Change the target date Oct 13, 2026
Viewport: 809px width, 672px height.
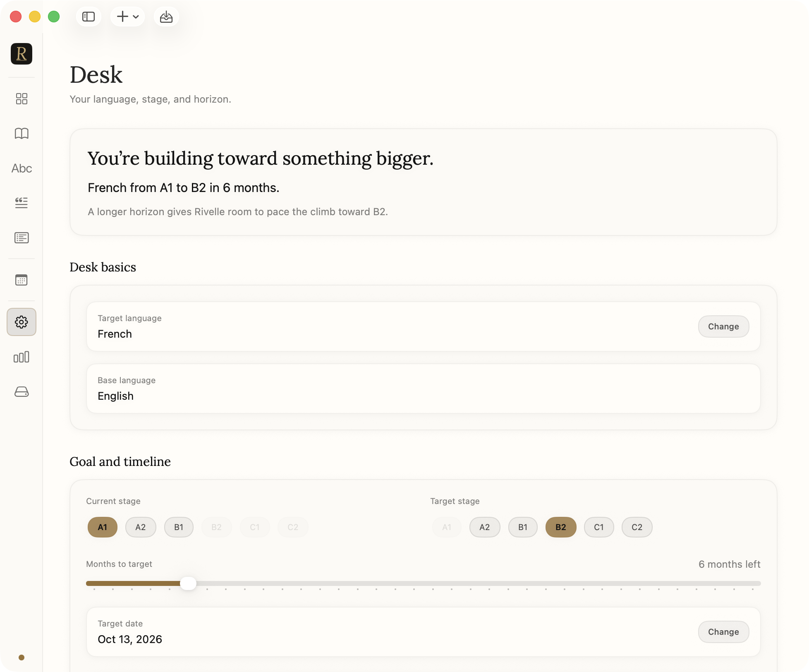(723, 632)
